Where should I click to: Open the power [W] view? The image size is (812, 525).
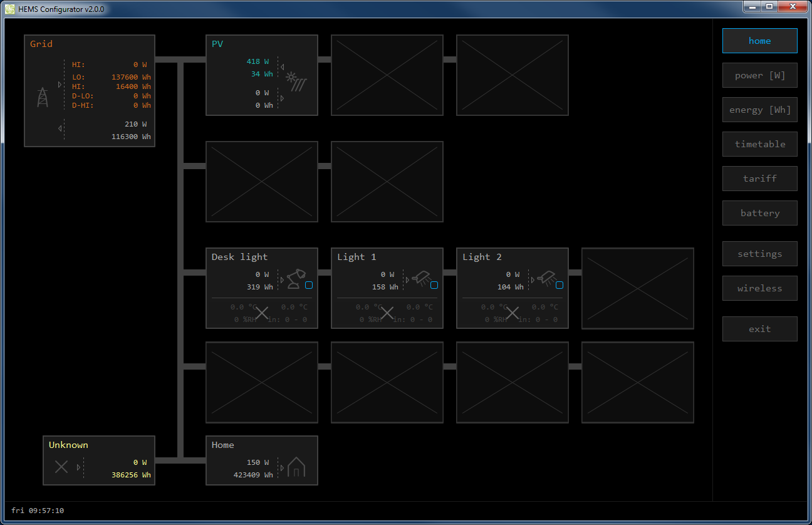pyautogui.click(x=759, y=75)
